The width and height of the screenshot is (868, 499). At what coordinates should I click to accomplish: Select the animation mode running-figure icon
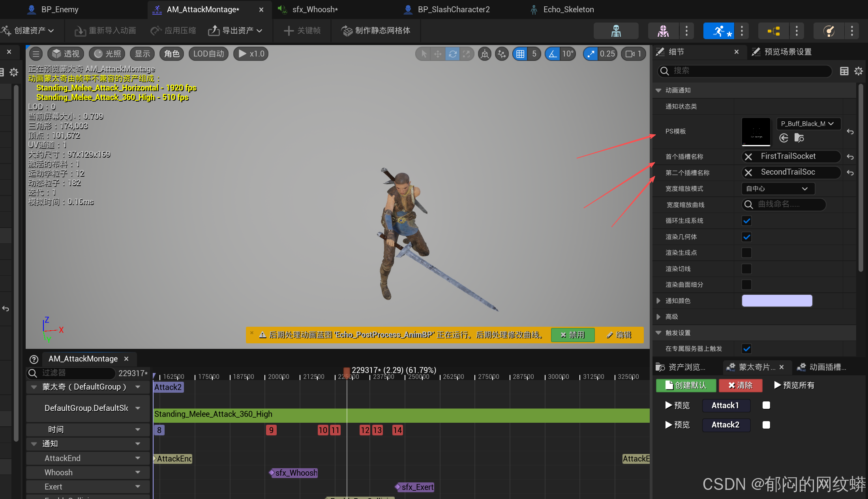coord(718,31)
